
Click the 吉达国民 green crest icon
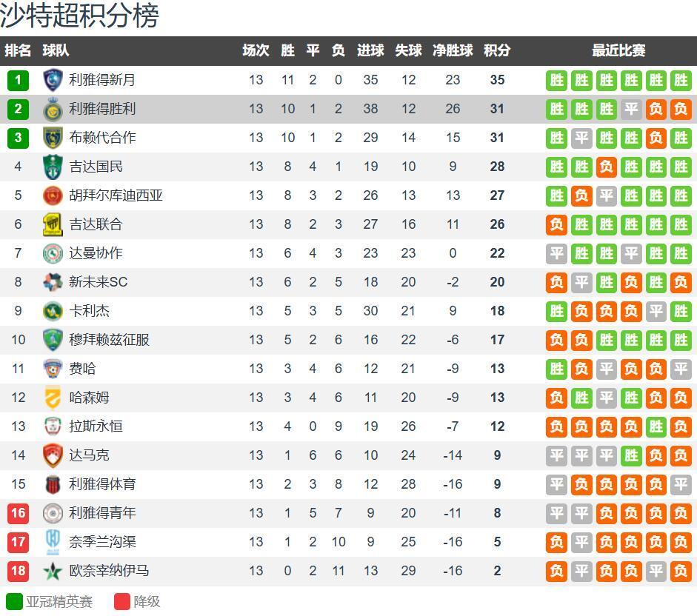(x=53, y=167)
